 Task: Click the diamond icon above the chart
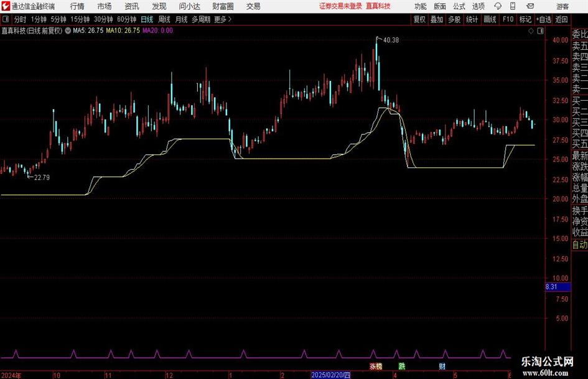[x=531, y=31]
